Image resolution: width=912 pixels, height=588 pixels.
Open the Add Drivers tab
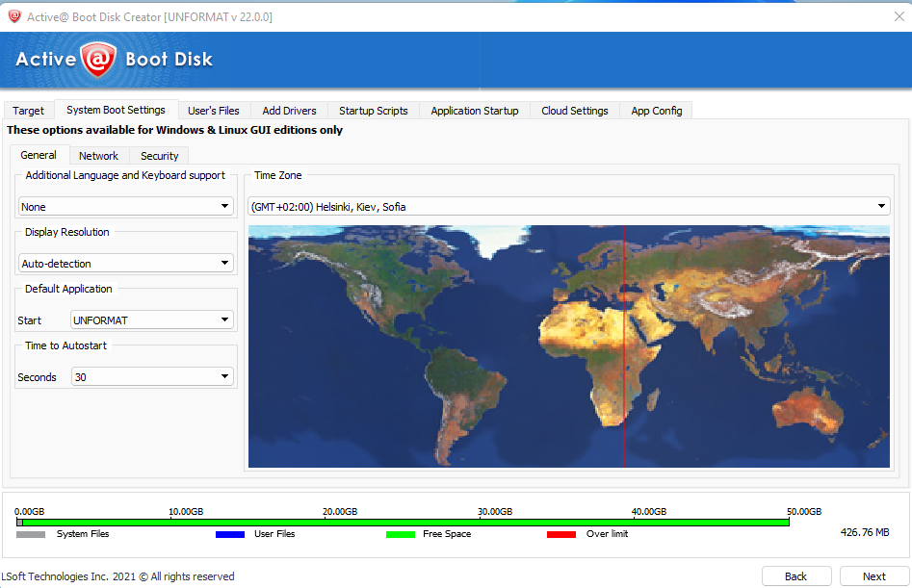pyautogui.click(x=289, y=111)
